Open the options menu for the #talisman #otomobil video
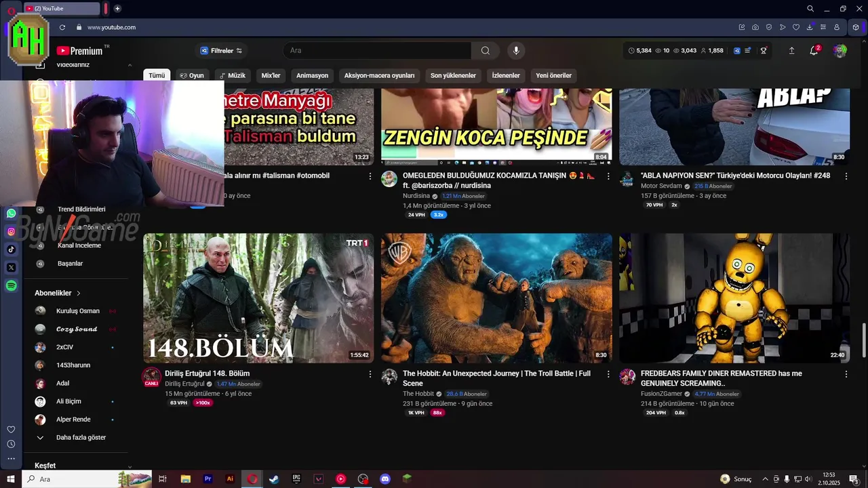This screenshot has height=488, width=868. (370, 176)
